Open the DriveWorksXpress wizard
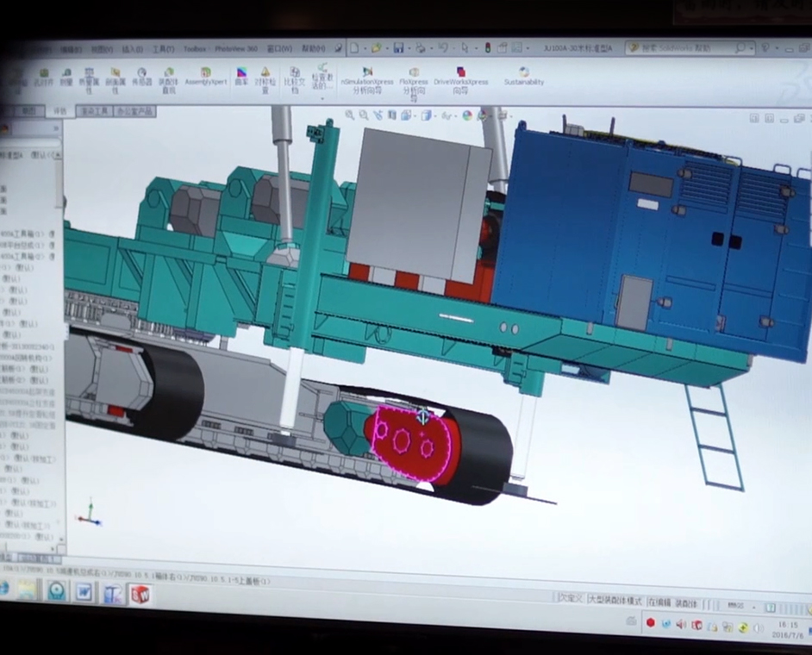812x655 pixels. (x=460, y=81)
